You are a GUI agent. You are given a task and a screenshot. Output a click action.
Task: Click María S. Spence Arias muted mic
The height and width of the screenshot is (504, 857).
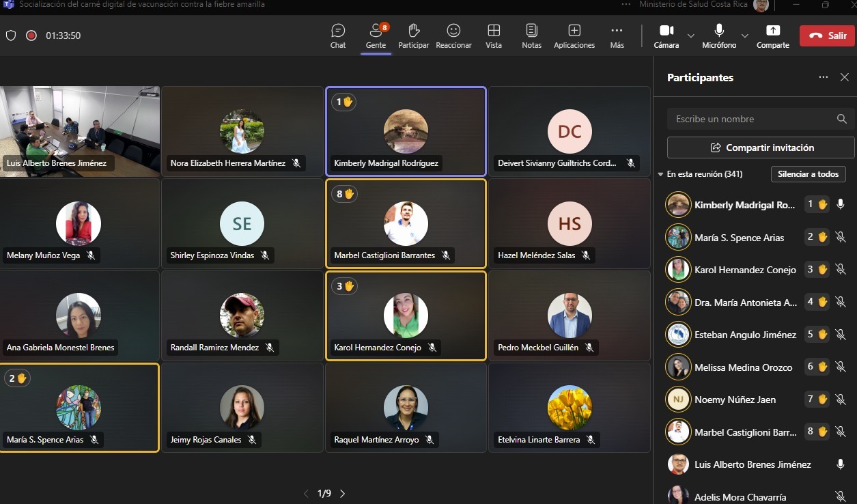(x=841, y=237)
